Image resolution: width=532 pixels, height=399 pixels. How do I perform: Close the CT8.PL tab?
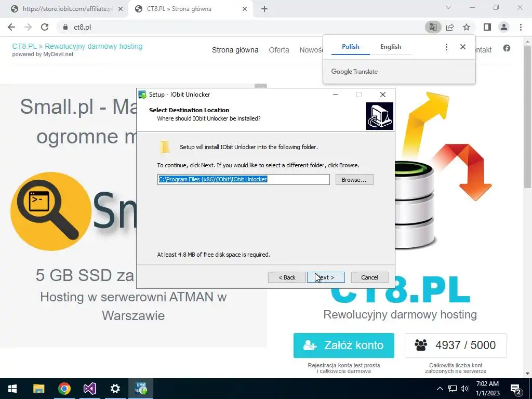click(245, 9)
